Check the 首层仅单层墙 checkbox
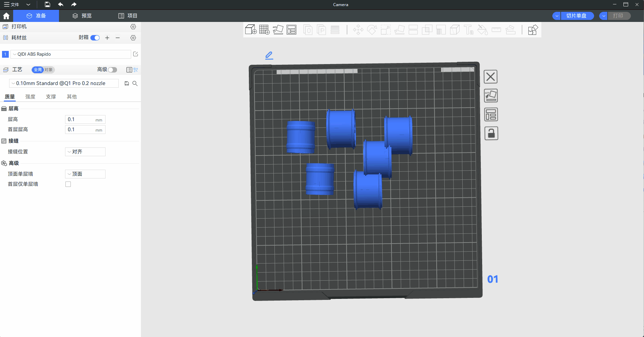Viewport: 644px width, 337px height. 68,184
